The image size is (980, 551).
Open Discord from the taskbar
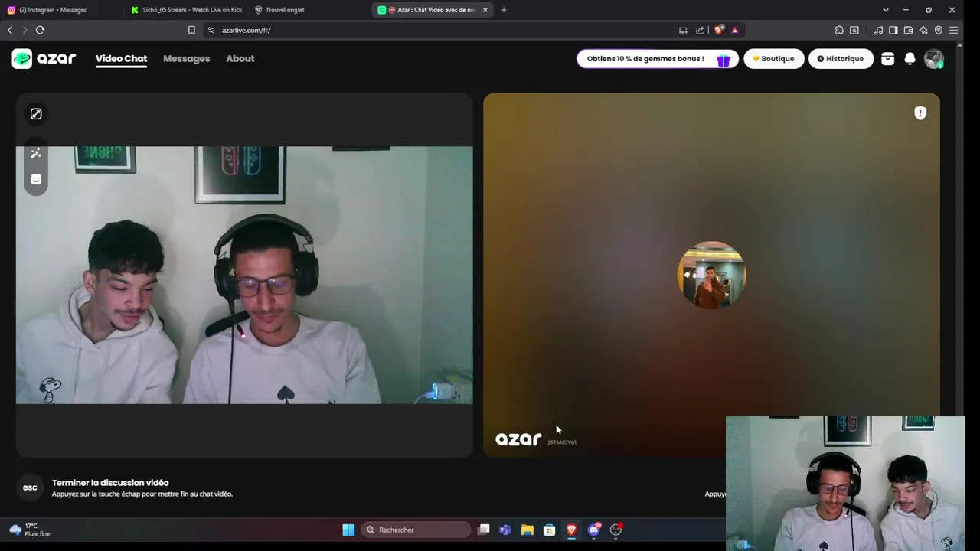point(594,530)
